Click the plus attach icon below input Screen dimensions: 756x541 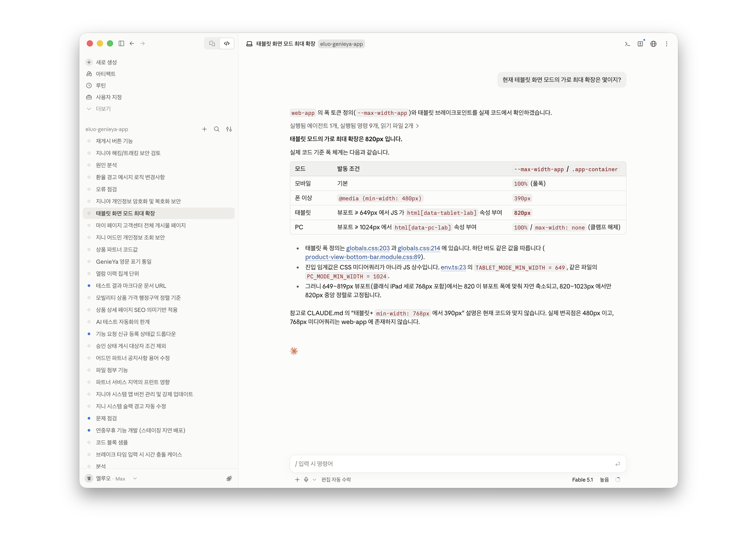(297, 479)
